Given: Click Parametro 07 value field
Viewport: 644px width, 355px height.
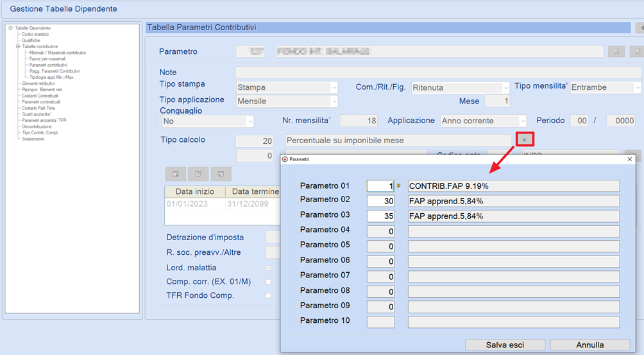Looking at the screenshot, I should 380,277.
